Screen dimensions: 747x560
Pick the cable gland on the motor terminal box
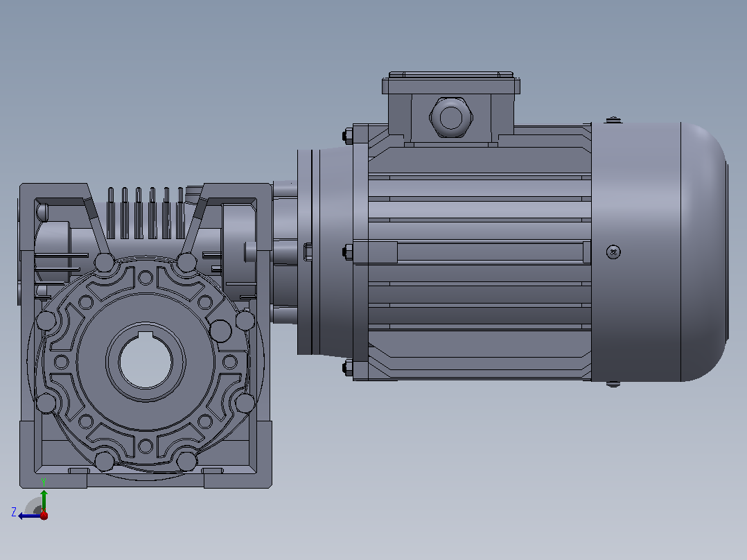coord(450,117)
